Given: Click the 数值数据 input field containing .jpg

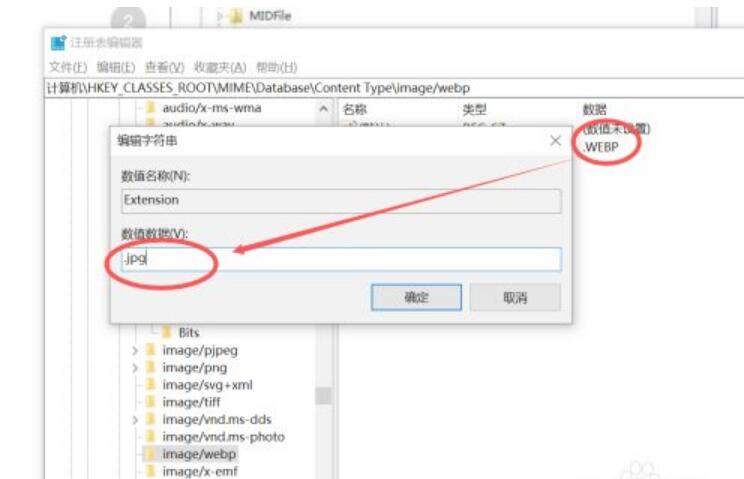Looking at the screenshot, I should (341, 259).
